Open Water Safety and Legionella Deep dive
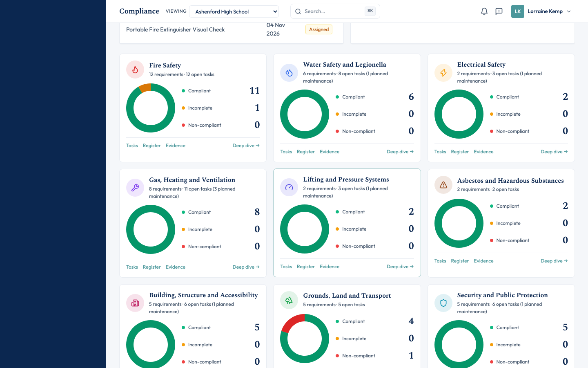Viewport: 588px width, 368px height. click(x=400, y=152)
